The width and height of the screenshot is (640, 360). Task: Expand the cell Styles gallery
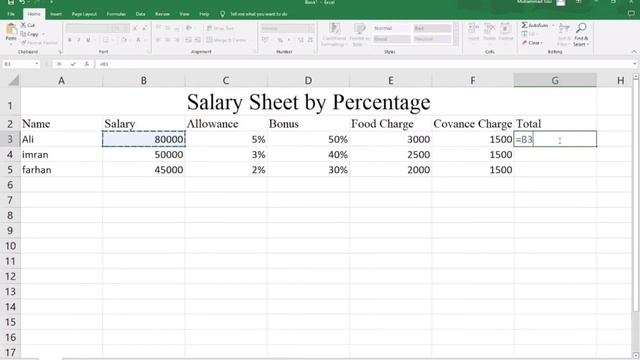coord(456,42)
